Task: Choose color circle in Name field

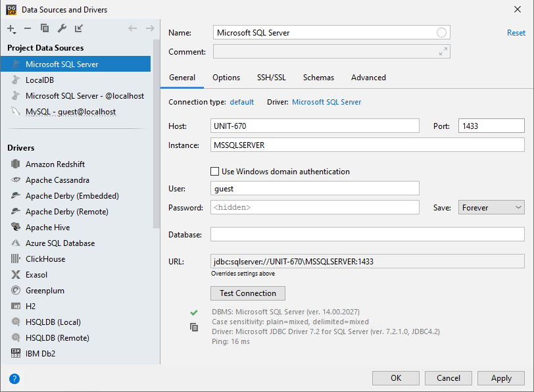Action: pyautogui.click(x=441, y=33)
